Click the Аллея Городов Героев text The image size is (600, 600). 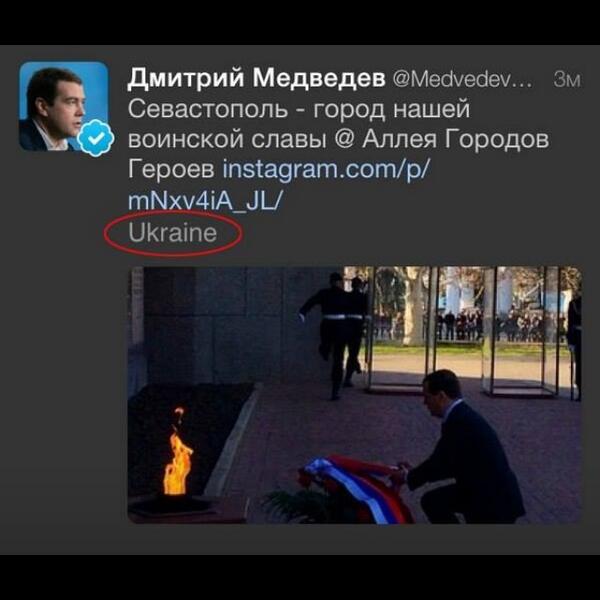[455, 139]
